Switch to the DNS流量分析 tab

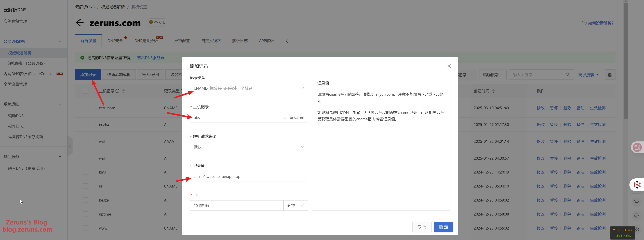coord(149,41)
